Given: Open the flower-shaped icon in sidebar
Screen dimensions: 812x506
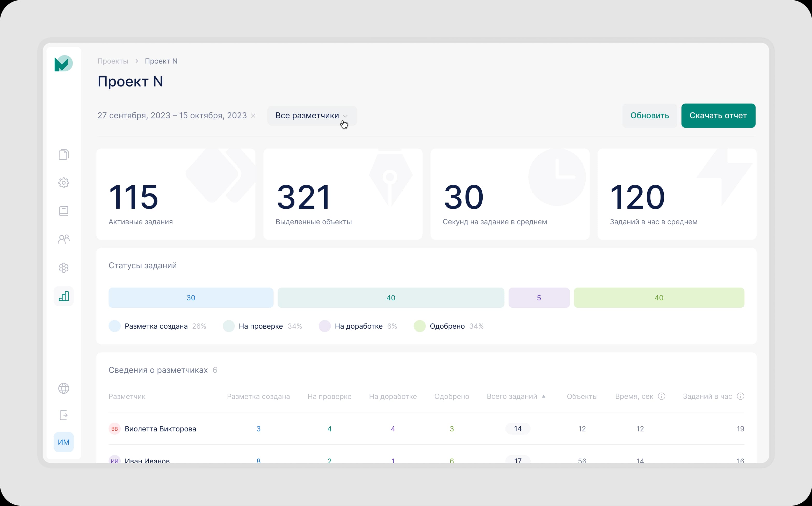Looking at the screenshot, I should tap(64, 268).
